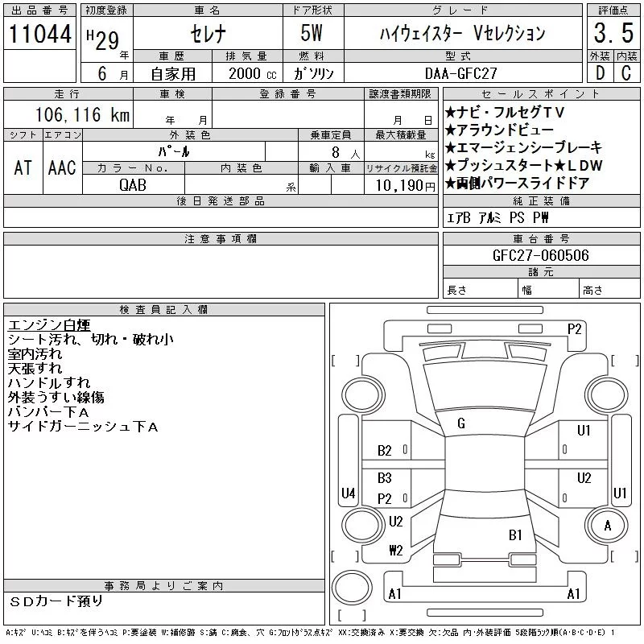Click the G mark on the windshield

461,423
